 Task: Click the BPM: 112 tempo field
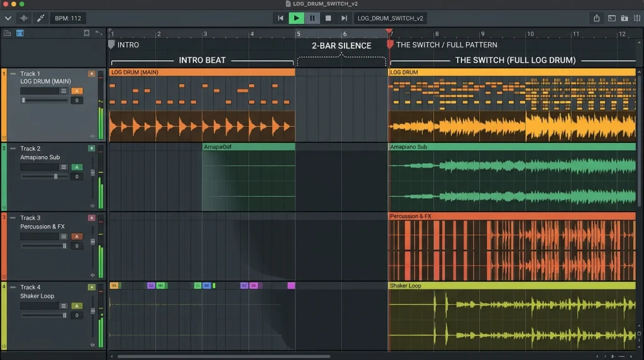point(68,18)
